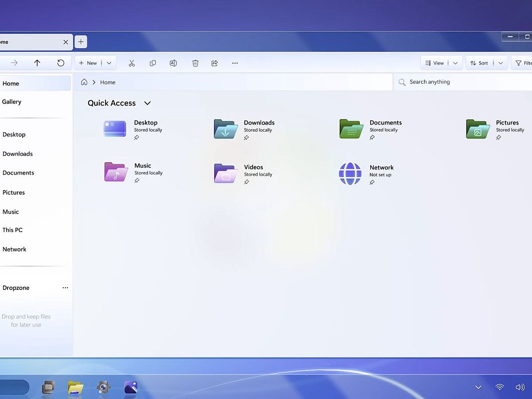Expand the New dropdown arrow
The height and width of the screenshot is (399, 532).
click(109, 63)
